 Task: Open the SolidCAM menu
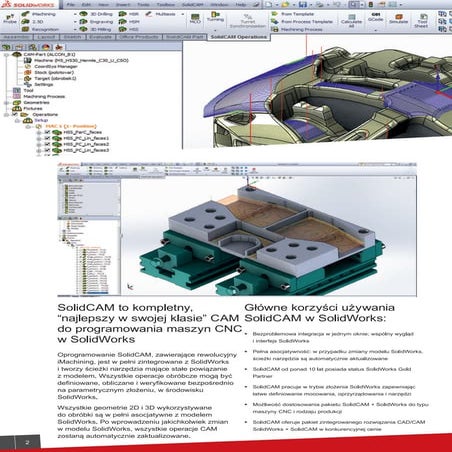pos(193,5)
